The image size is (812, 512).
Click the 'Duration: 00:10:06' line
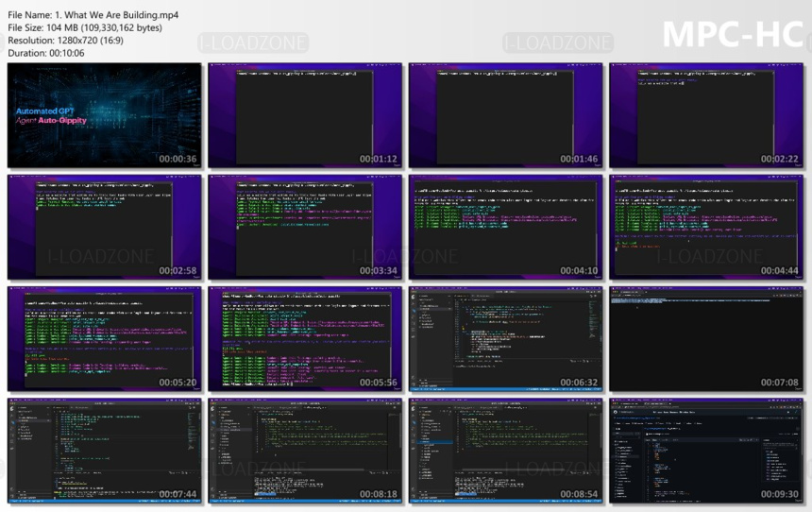point(46,53)
